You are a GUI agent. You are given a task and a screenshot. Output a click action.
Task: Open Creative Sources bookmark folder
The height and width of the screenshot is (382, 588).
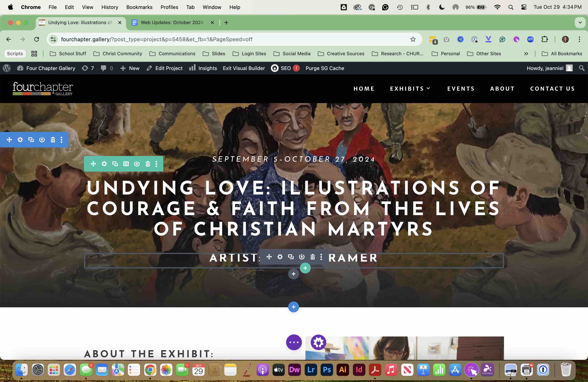[x=341, y=54]
